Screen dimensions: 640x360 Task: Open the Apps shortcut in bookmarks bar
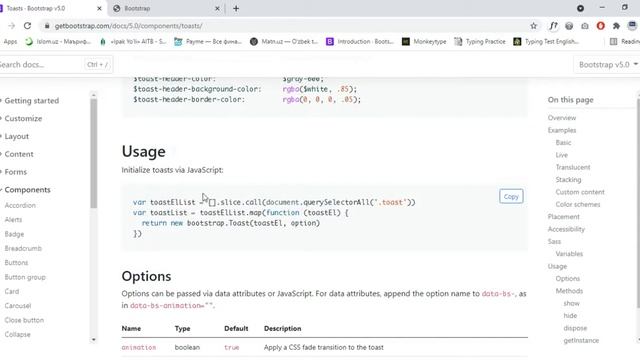pyautogui.click(x=9, y=41)
